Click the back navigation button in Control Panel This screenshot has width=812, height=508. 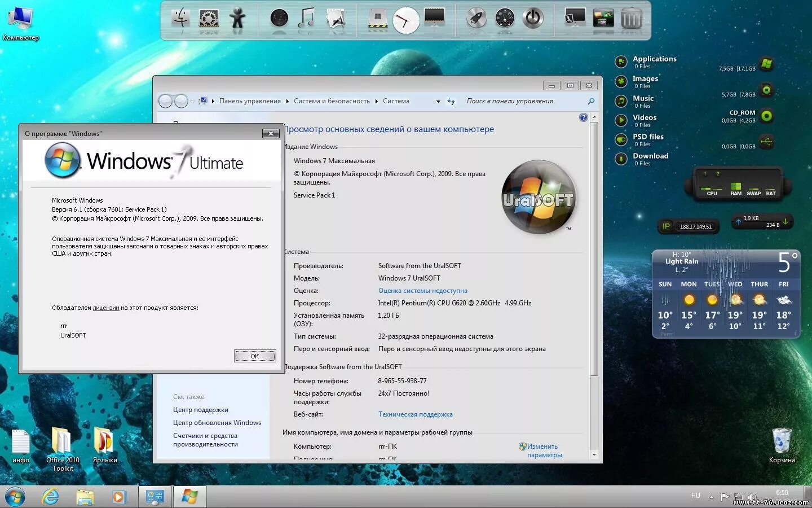tap(165, 101)
